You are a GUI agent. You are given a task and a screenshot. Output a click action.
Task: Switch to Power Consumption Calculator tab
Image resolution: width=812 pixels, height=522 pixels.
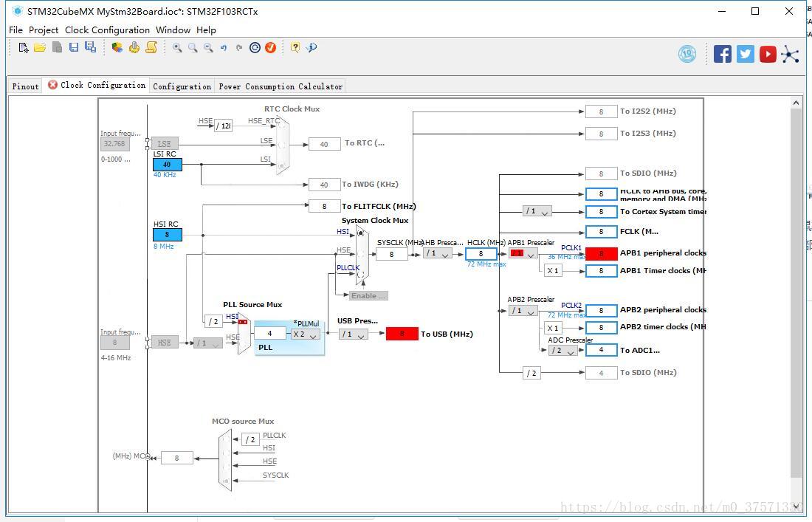pos(281,86)
